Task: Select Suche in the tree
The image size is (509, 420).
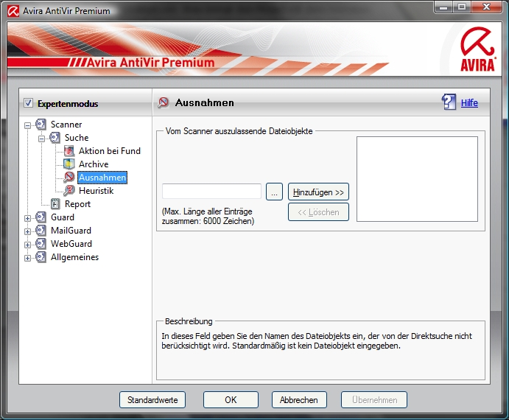Action: click(x=77, y=138)
